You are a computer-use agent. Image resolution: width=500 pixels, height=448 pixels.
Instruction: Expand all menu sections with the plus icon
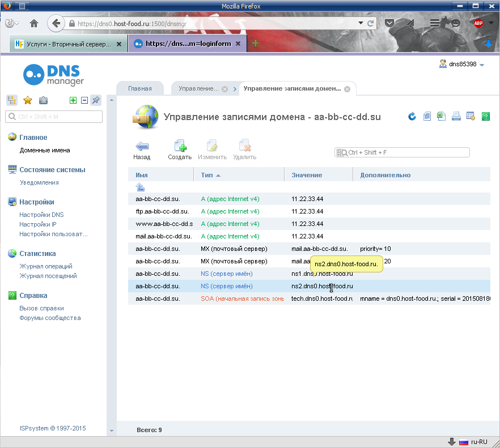tap(73, 100)
